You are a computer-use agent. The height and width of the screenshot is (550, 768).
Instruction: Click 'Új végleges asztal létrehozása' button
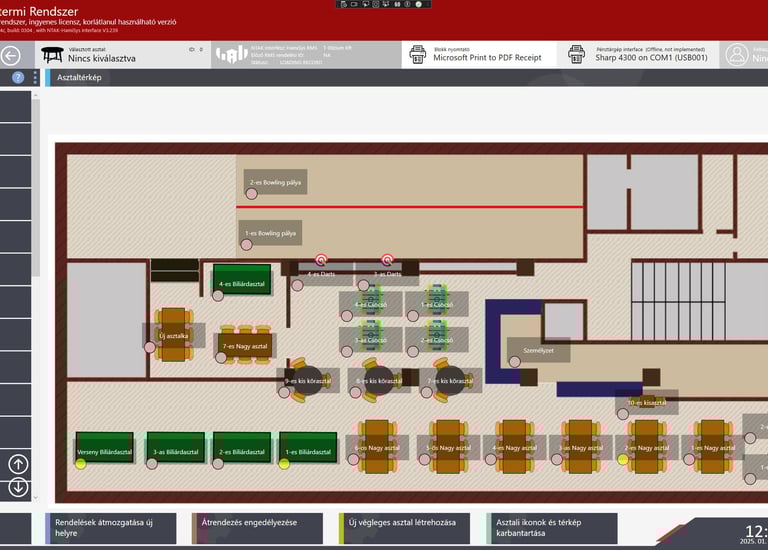point(404,528)
